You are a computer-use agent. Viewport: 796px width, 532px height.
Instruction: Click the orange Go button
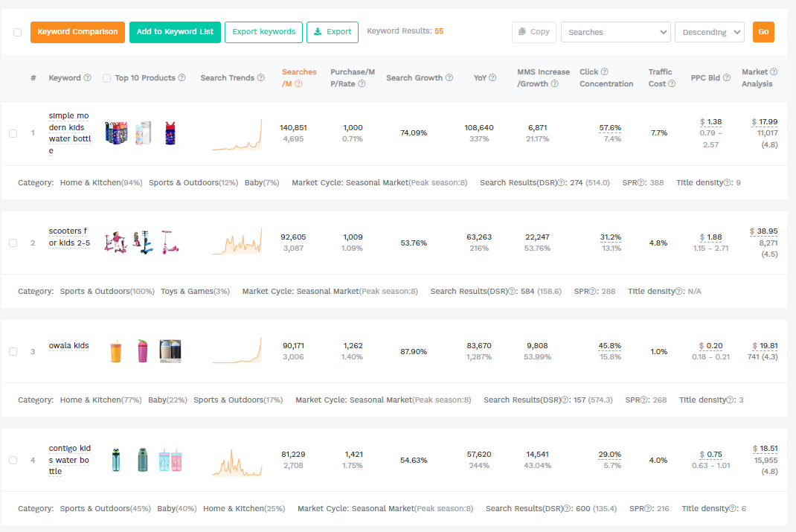click(x=763, y=32)
